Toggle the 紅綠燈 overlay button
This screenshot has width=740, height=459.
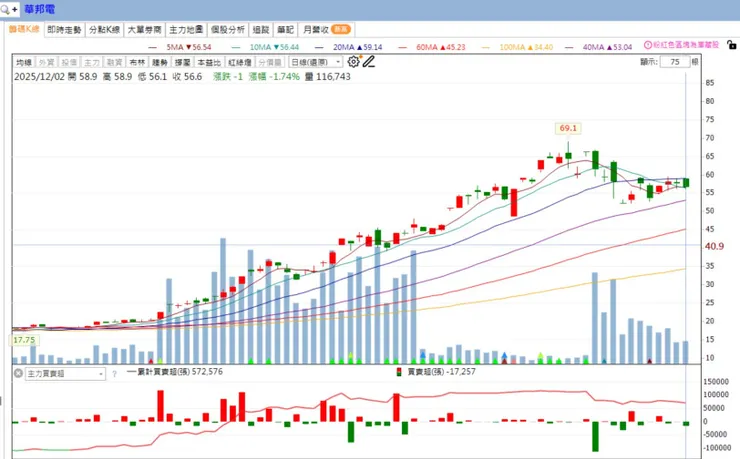tap(240, 62)
